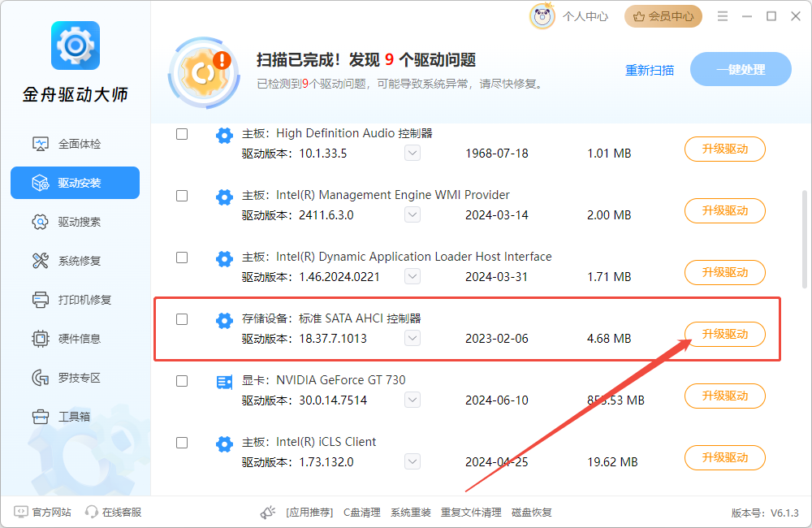
Task: Click the driver list vertical scrollbar
Action: pos(804,240)
